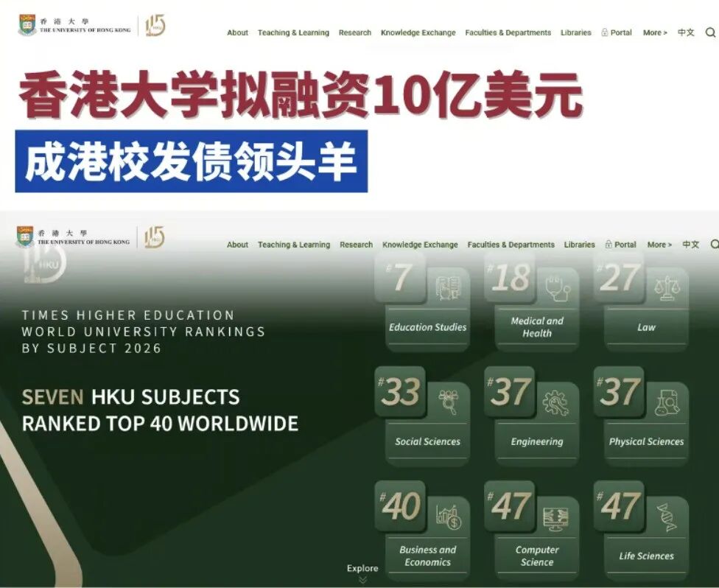This screenshot has height=588, width=719.
Task: Expand the More > menu in top header
Action: (655, 32)
